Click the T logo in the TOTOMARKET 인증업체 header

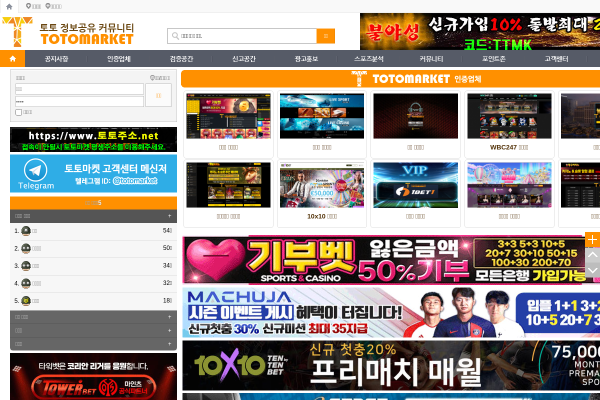click(x=359, y=78)
